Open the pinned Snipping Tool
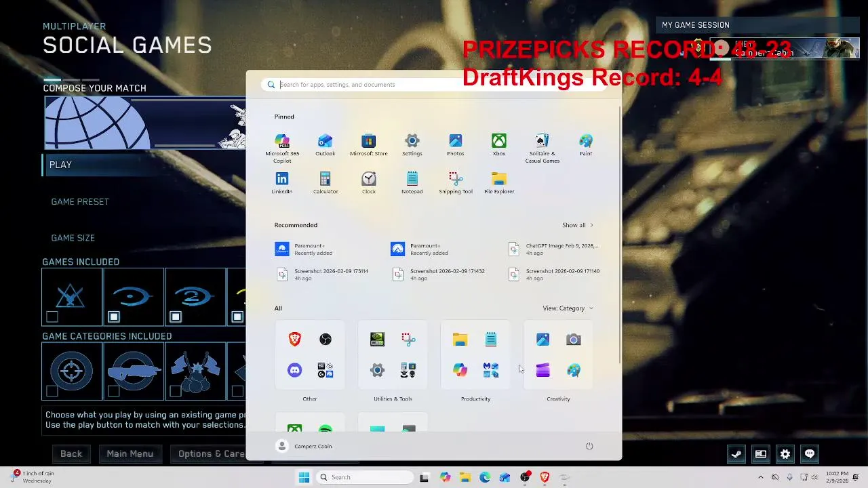The width and height of the screenshot is (868, 488). coord(456,183)
